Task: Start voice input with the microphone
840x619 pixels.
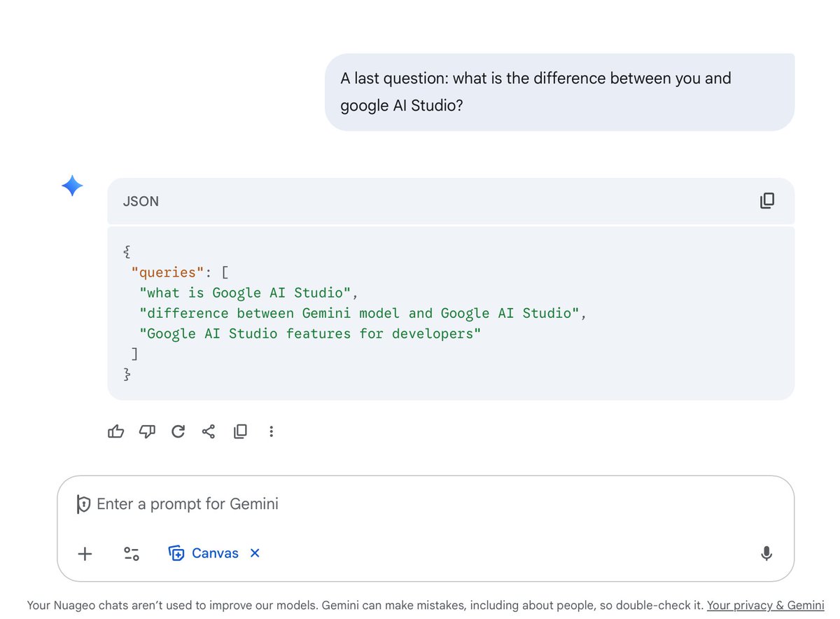Action: 766,554
